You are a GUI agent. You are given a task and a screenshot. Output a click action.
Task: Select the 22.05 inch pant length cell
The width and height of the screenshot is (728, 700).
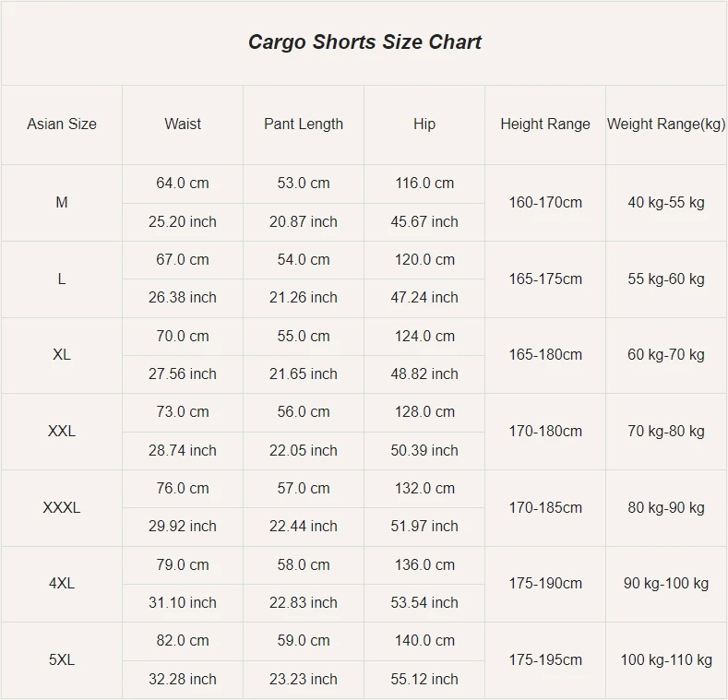click(x=304, y=450)
